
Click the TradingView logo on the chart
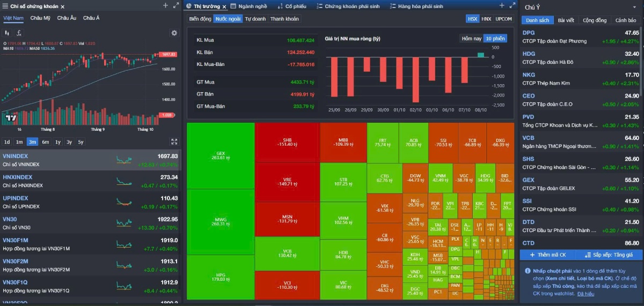point(10,117)
